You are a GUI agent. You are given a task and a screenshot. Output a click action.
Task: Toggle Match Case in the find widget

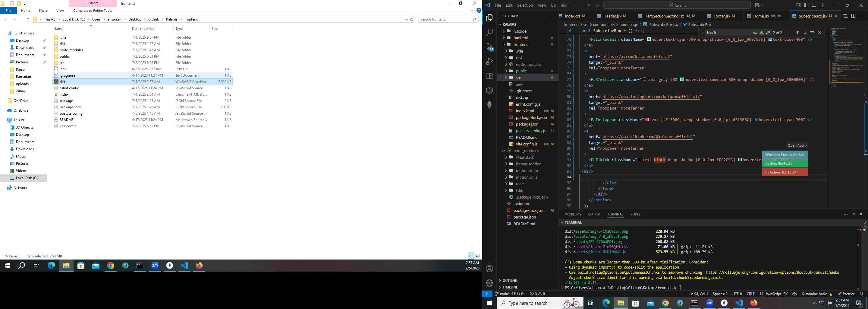754,33
